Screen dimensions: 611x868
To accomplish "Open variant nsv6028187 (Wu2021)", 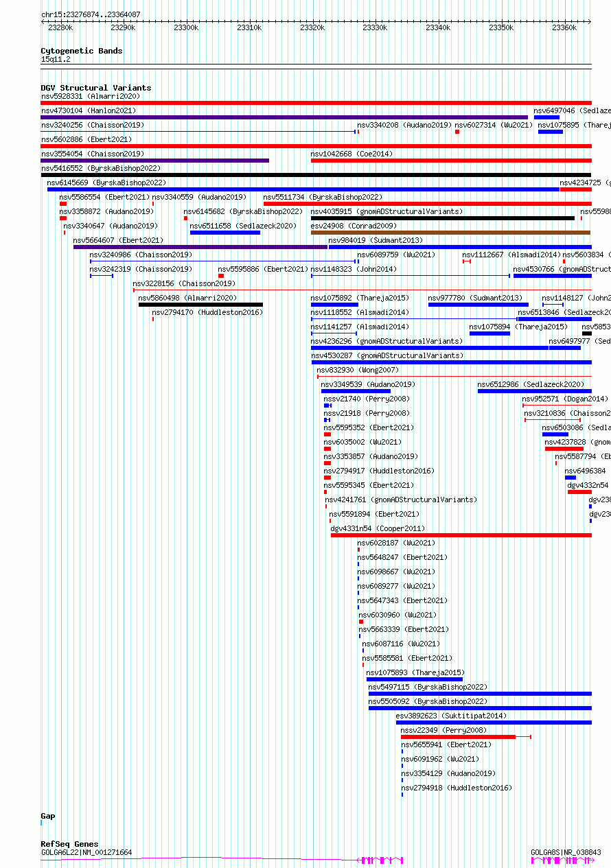I will pyautogui.click(x=396, y=543).
